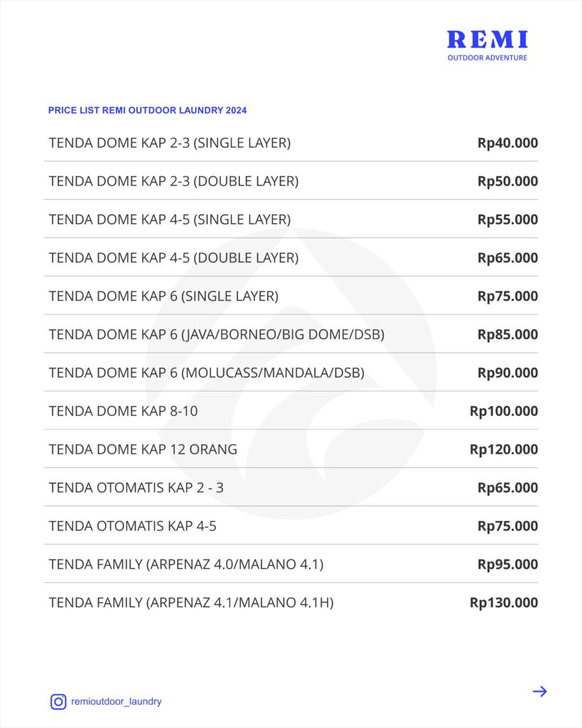This screenshot has height=728, width=582.
Task: Choose the Java/Borneo/Big Dome/DSB tent row
Action: pyautogui.click(x=291, y=334)
